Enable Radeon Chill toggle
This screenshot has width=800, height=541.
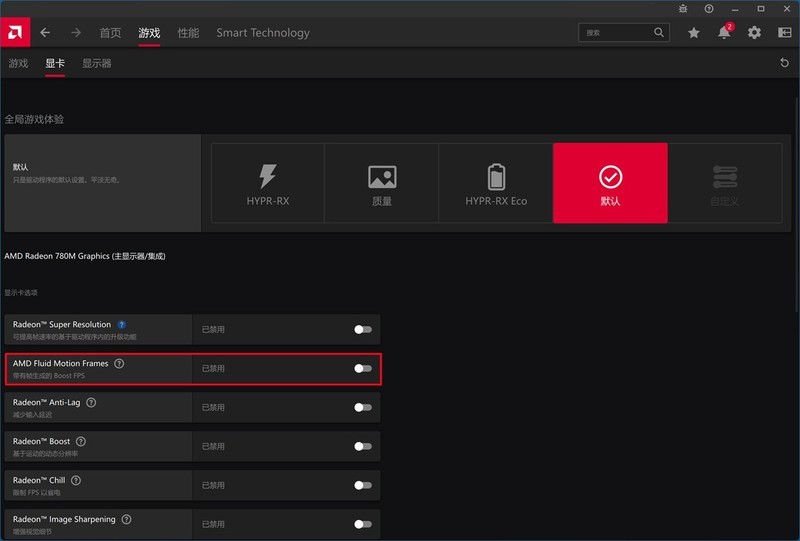(x=363, y=485)
